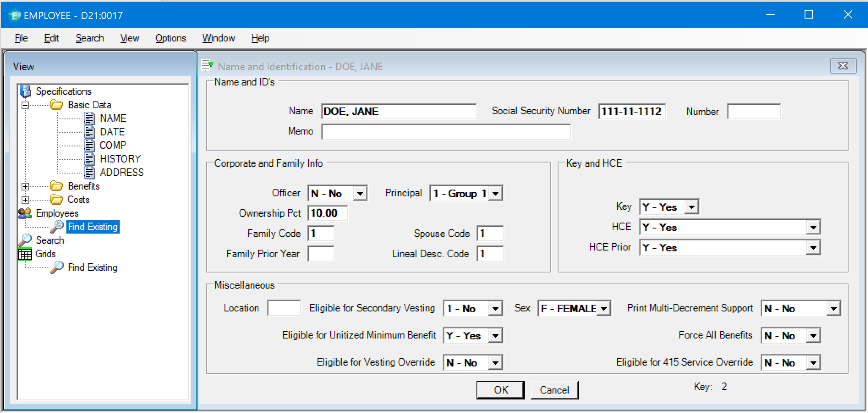Click the Specifications book icon
The height and width of the screenshot is (413, 868).
tap(25, 91)
